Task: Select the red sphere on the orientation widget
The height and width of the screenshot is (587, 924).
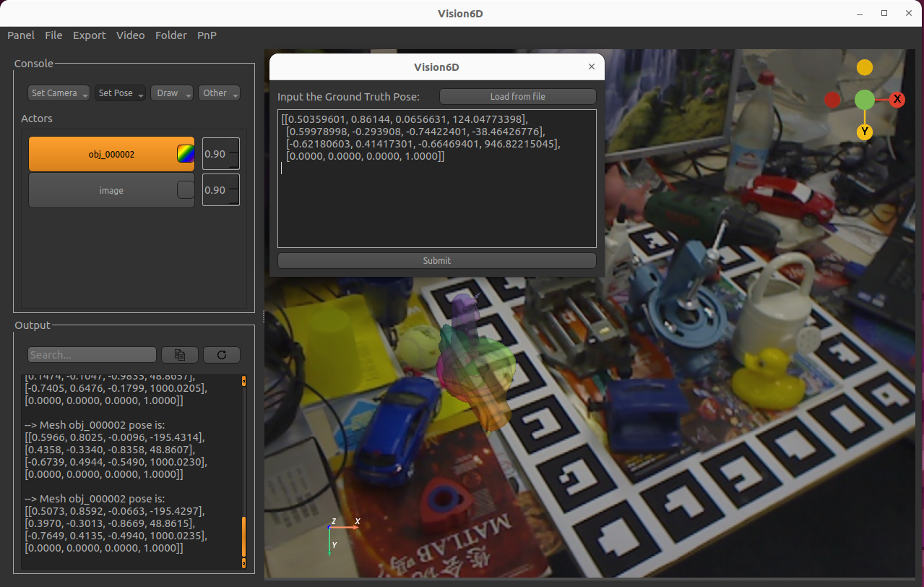Action: point(832,100)
